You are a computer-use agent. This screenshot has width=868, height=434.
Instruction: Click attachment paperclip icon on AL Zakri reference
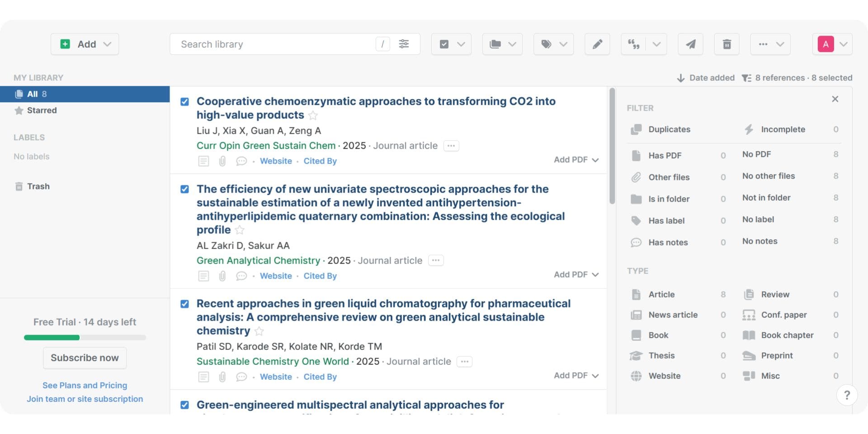click(x=222, y=276)
